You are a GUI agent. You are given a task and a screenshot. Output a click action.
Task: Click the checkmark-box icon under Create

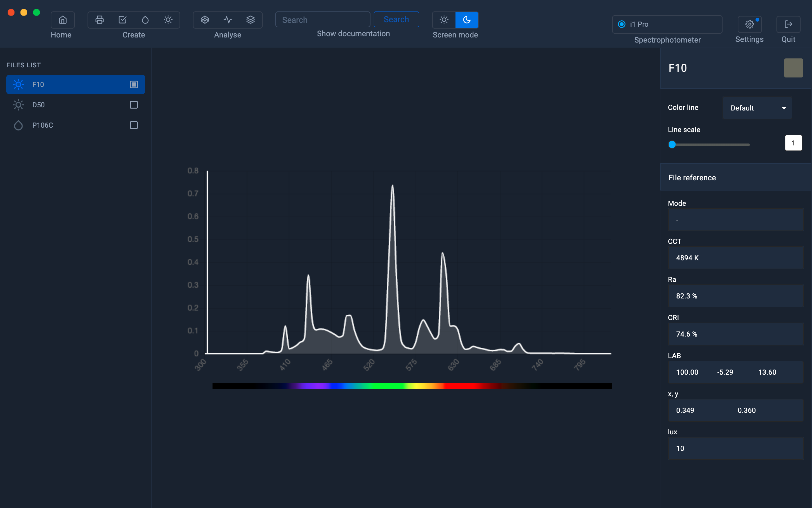pos(122,20)
